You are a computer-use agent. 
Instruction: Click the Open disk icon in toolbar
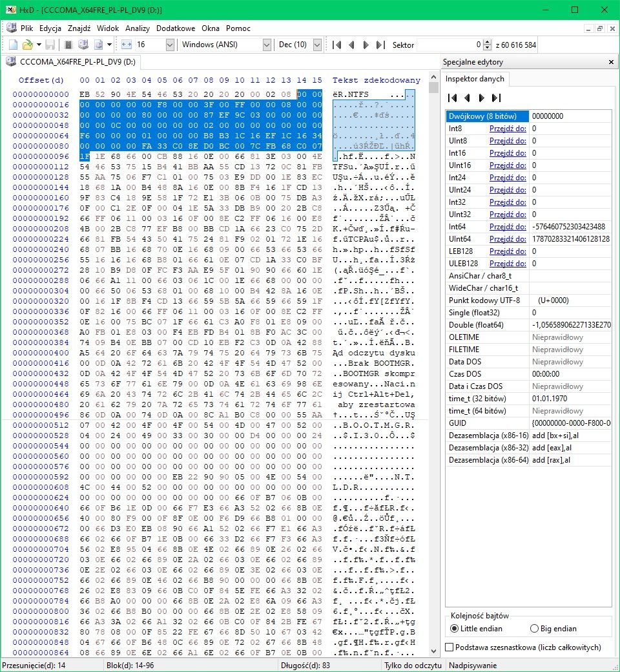click(x=83, y=45)
